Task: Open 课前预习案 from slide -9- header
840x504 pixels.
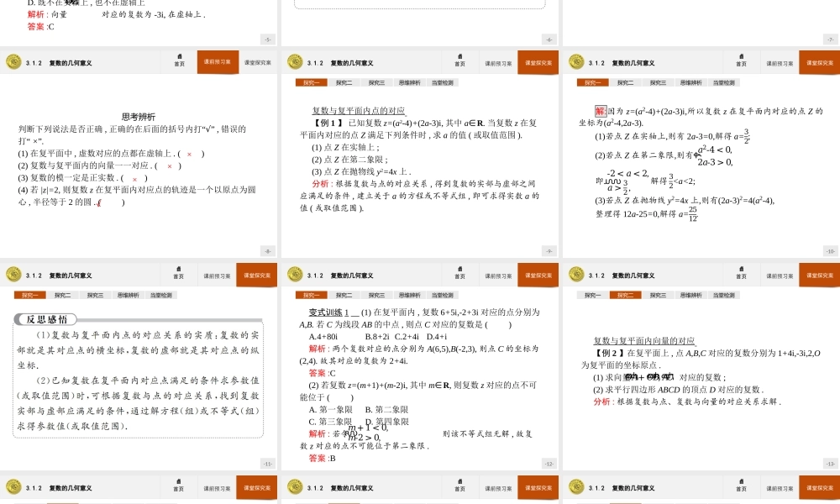Action: tap(499, 61)
